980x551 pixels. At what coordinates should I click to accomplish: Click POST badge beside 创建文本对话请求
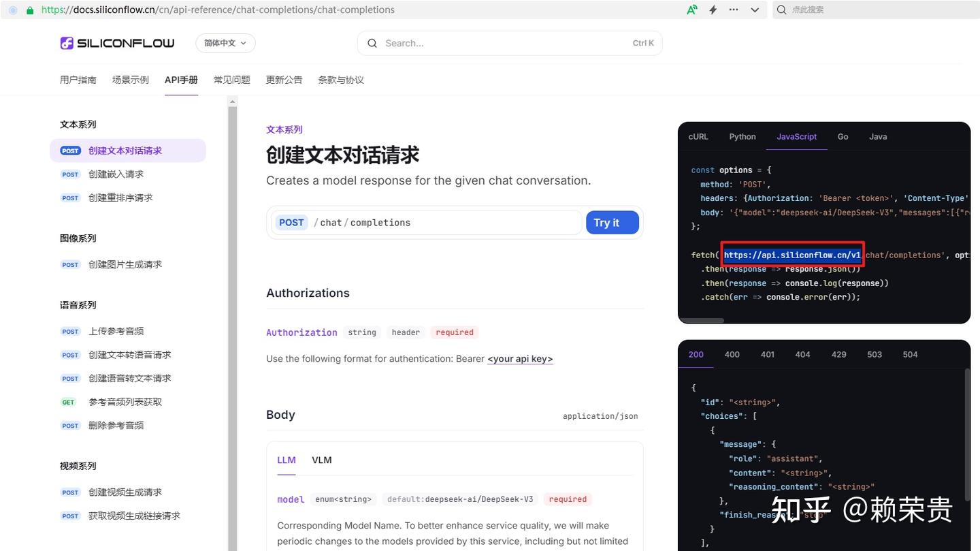69,151
